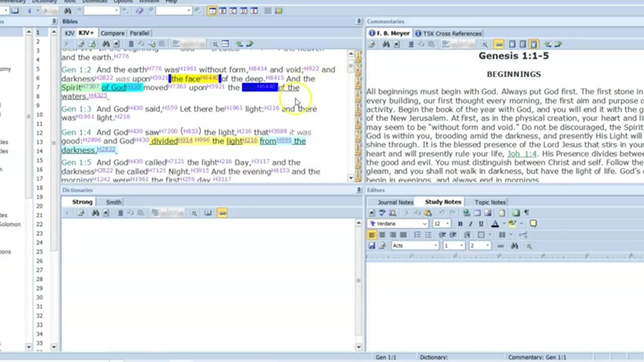Toggle right text alignment in editor

pos(392,235)
